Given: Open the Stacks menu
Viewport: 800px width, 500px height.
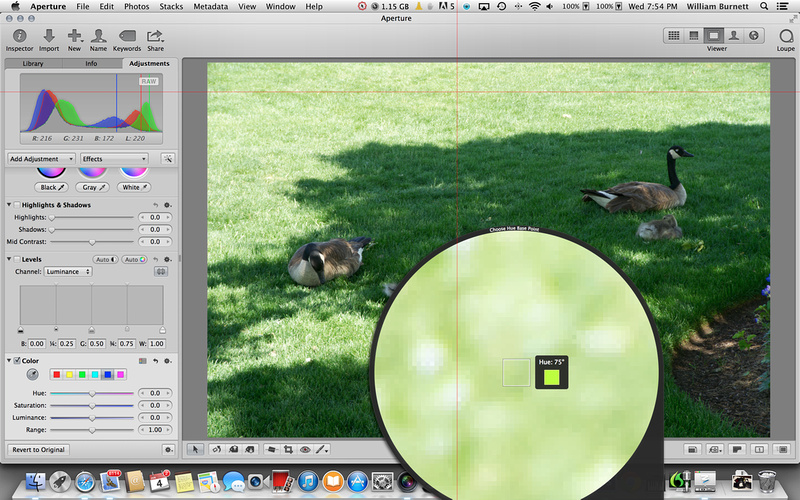Looking at the screenshot, I should coord(171,6).
